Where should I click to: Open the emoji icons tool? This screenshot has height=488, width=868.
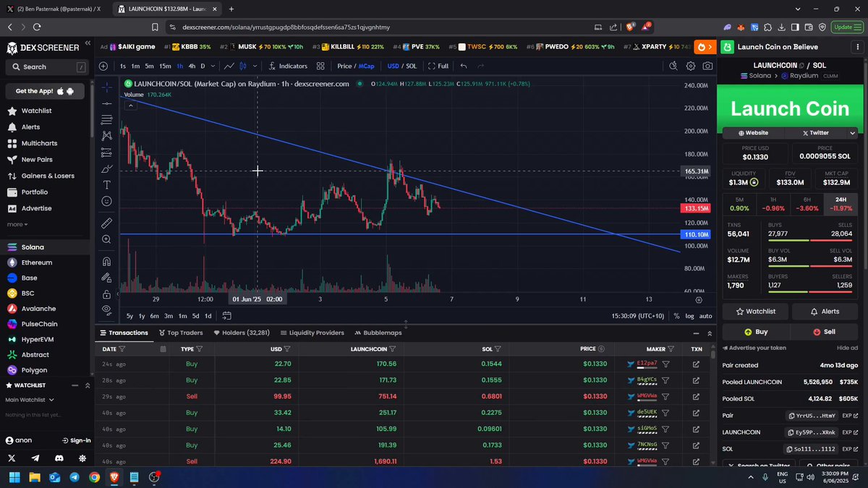point(106,201)
